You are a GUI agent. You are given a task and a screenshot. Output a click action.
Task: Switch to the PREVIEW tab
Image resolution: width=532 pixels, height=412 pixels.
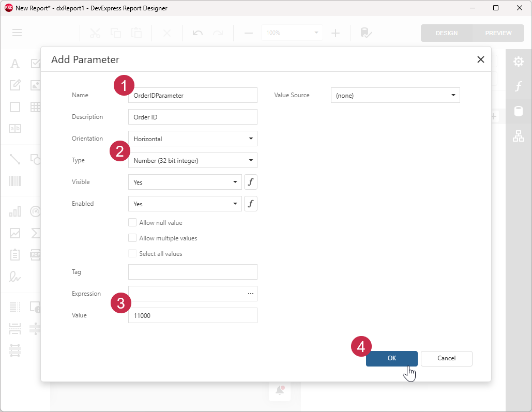497,33
